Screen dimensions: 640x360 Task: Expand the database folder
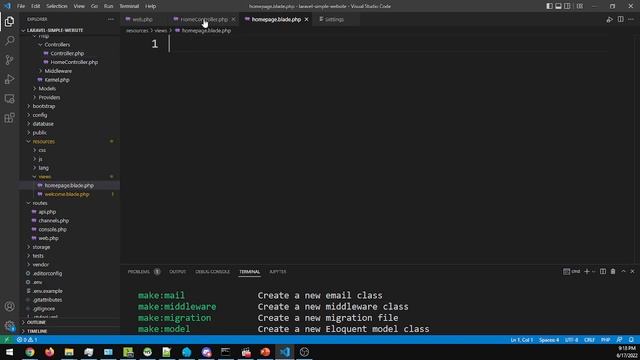(x=43, y=124)
